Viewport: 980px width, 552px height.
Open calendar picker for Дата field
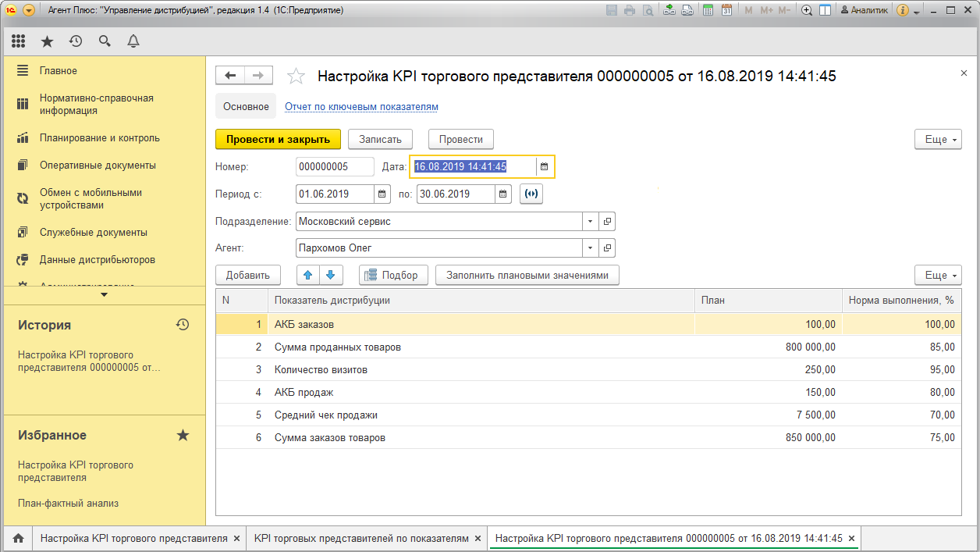click(x=545, y=166)
